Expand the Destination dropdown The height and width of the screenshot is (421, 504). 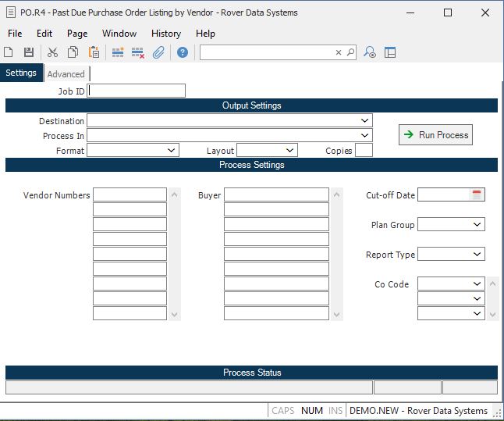coord(364,121)
